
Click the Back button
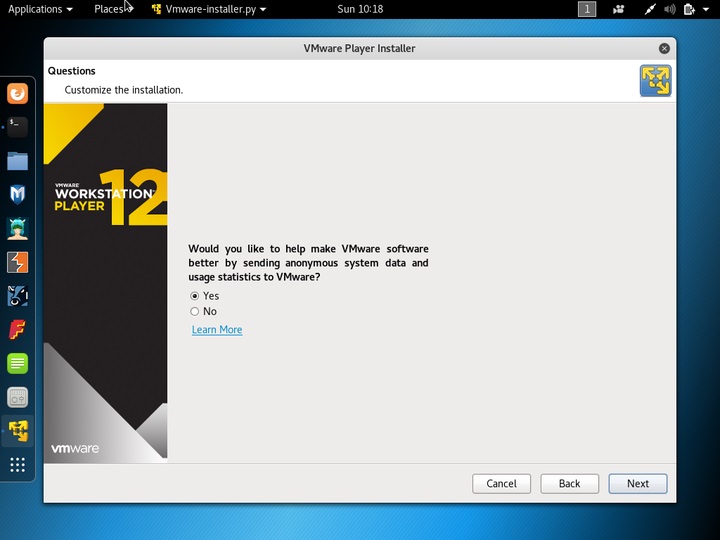569,484
